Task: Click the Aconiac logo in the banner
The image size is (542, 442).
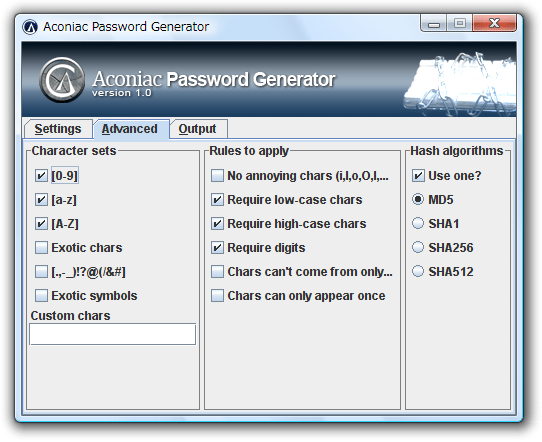Action: [62, 80]
